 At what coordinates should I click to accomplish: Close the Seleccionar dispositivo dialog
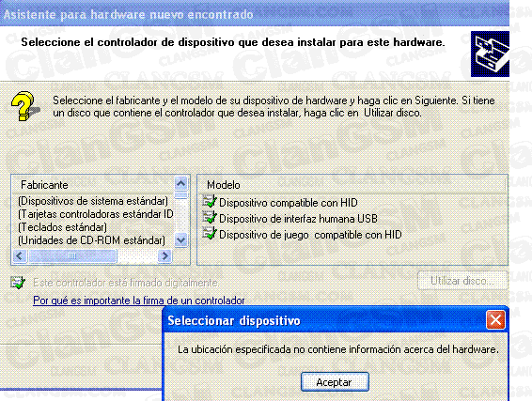495,319
